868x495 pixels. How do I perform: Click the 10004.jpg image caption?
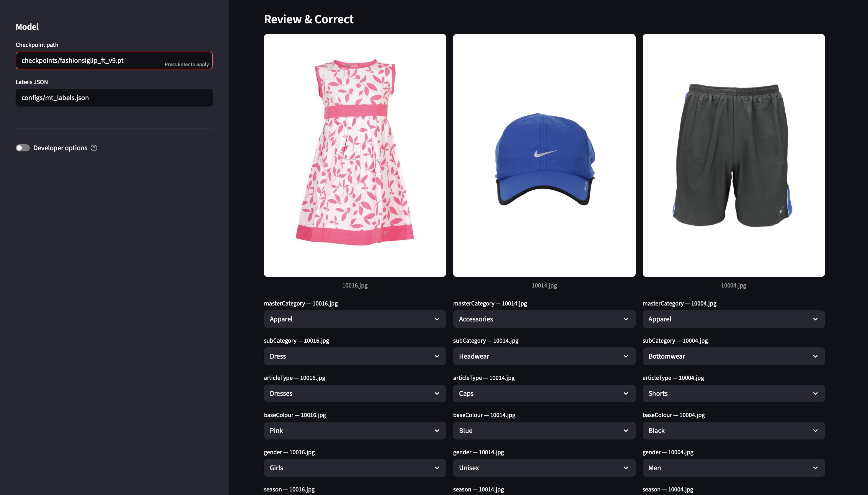(x=733, y=286)
